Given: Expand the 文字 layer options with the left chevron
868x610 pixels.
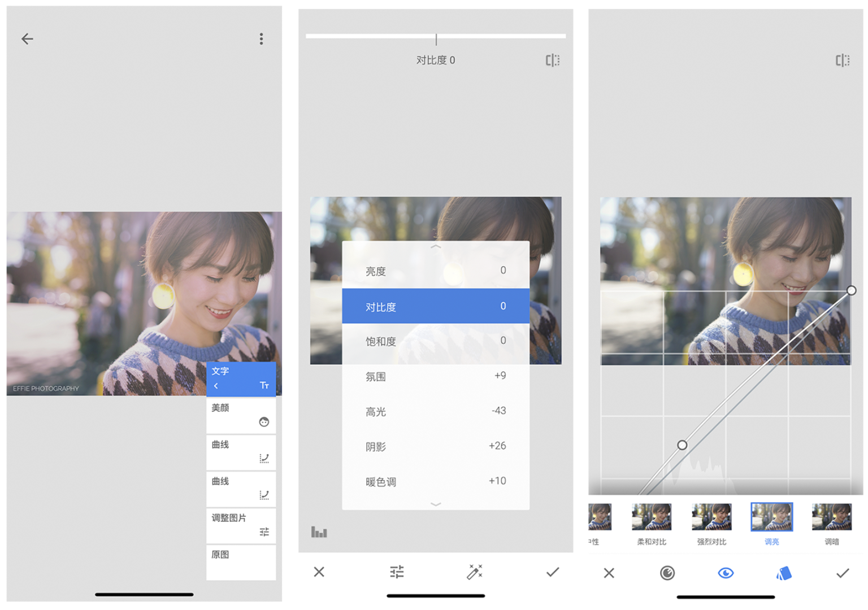Looking at the screenshot, I should pos(216,386).
